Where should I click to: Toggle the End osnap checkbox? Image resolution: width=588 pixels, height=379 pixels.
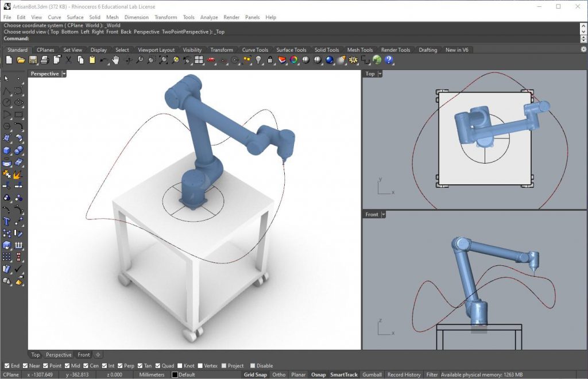pyautogui.click(x=7, y=365)
